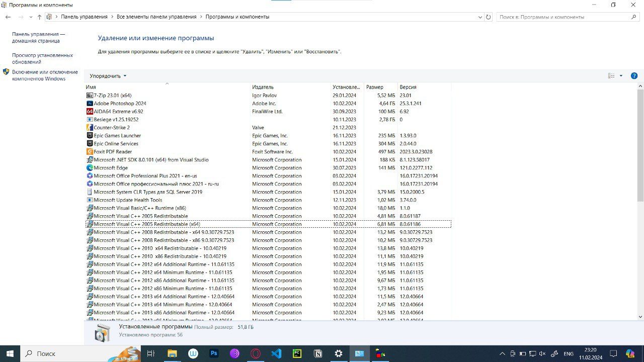Screen dimensions: 644x362
Task: Open PyCharm from the taskbar
Action: pyautogui.click(x=297, y=353)
